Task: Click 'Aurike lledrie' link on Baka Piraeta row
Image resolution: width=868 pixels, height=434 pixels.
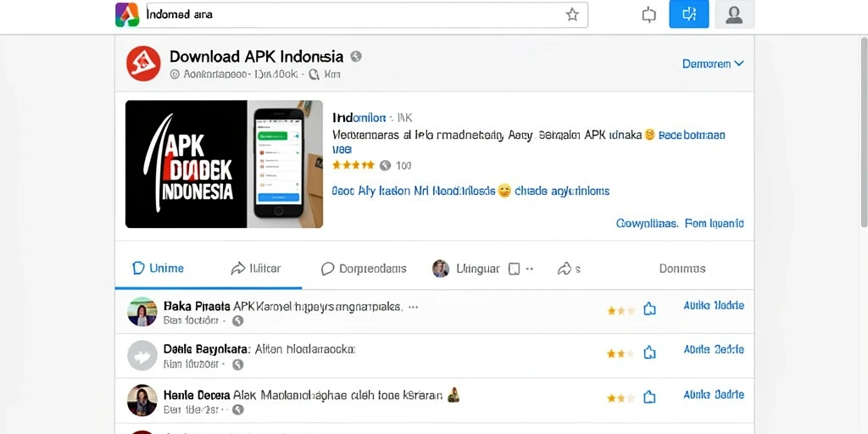Action: (x=714, y=305)
